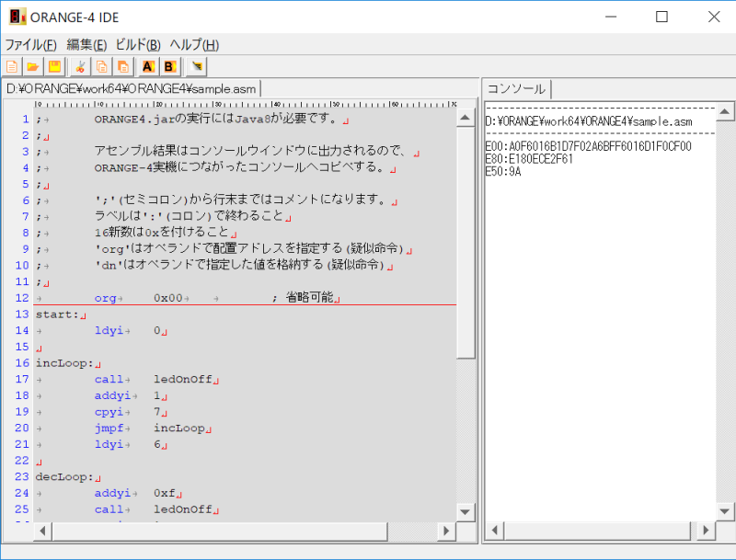The width and height of the screenshot is (736, 560).
Task: Click the editor vertical scroll down arrow
Action: pos(466,511)
